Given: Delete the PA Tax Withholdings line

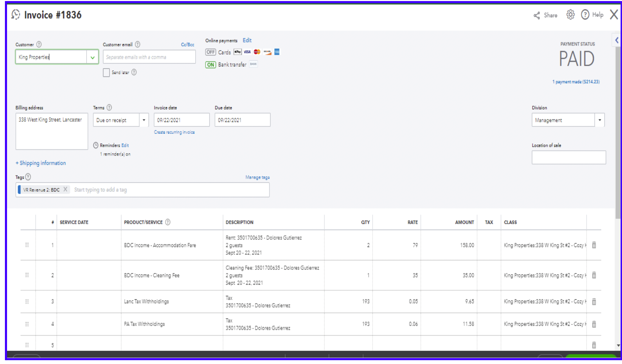Looking at the screenshot, I should click(x=594, y=324).
